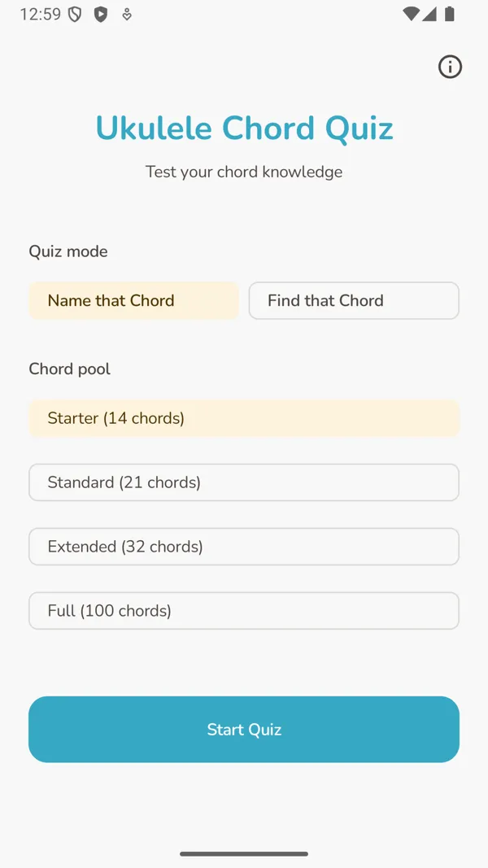The image size is (488, 868).
Task: Tap the 'Chord pool' section label
Action: click(x=69, y=369)
